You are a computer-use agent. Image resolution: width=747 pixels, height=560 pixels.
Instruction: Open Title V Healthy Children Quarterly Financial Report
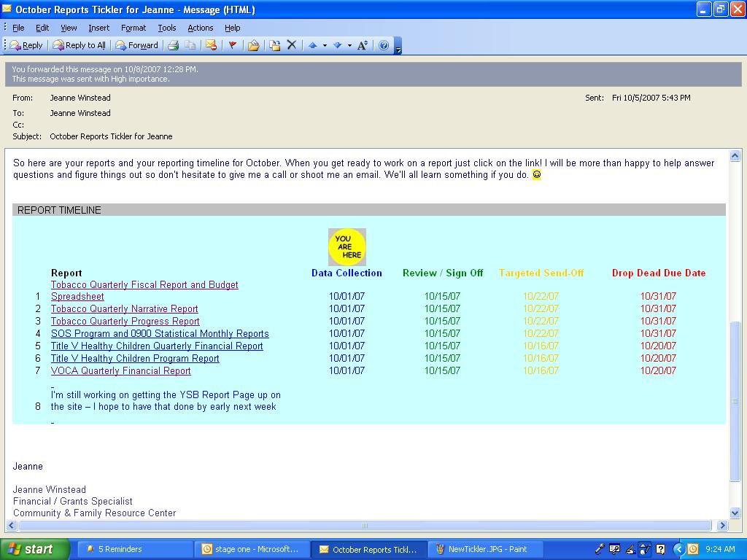[157, 346]
